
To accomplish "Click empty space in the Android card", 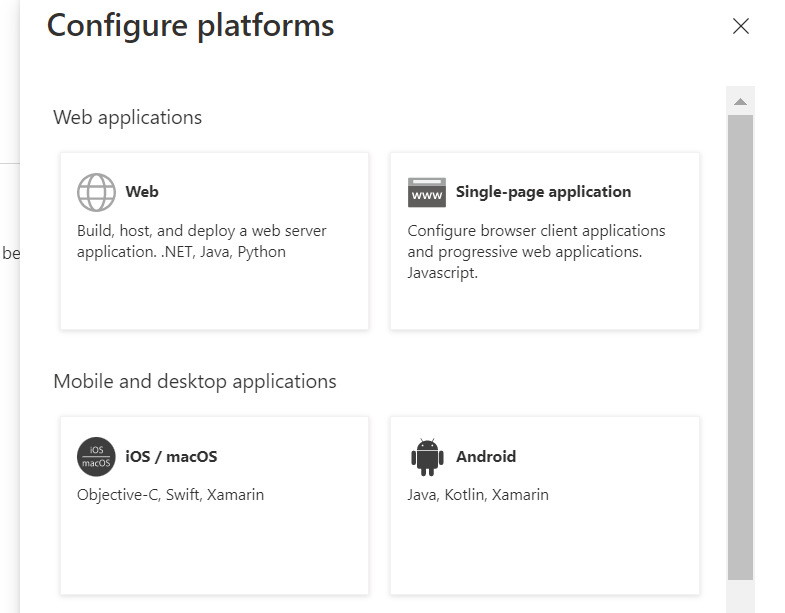I will 545,550.
